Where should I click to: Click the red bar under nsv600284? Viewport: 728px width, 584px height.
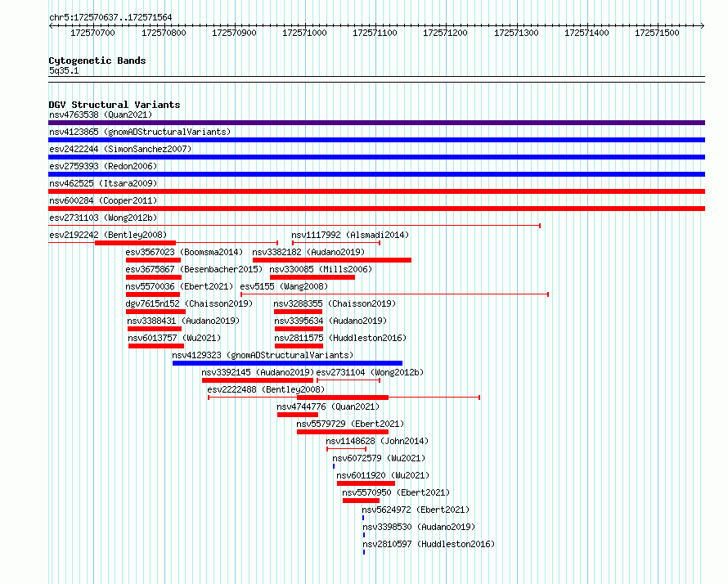376,209
